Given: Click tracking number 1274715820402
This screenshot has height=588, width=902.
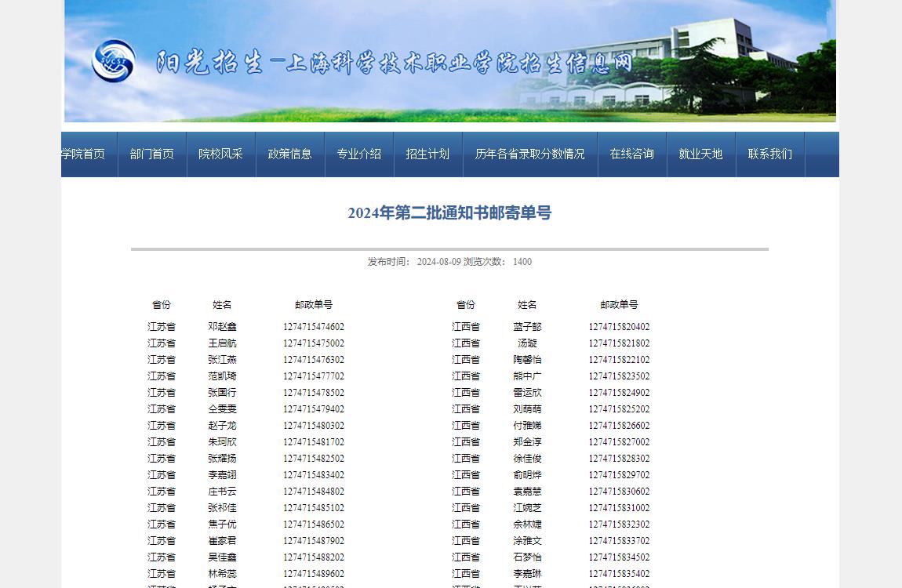Looking at the screenshot, I should (x=619, y=327).
